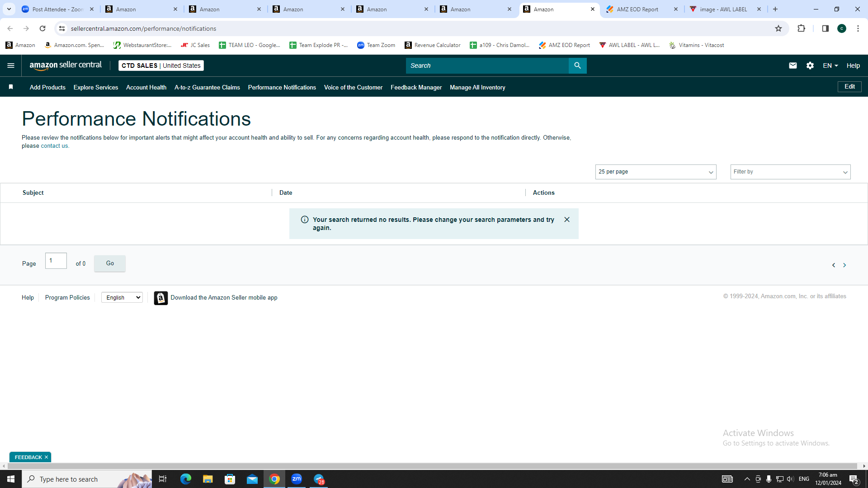This screenshot has height=488, width=868.
Task: Click the Edit button in nav bar
Action: coord(849,86)
